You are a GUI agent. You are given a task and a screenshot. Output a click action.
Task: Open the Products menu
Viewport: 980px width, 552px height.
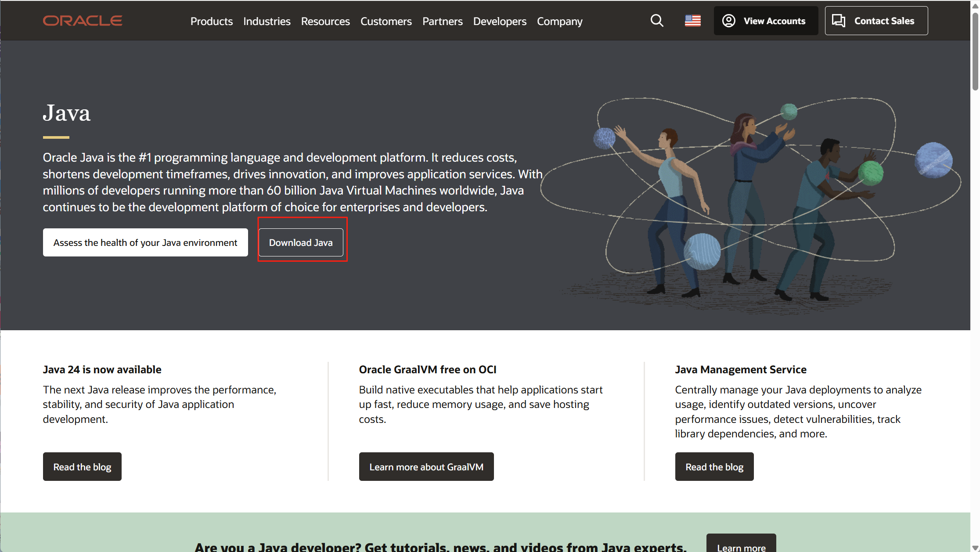pyautogui.click(x=212, y=21)
